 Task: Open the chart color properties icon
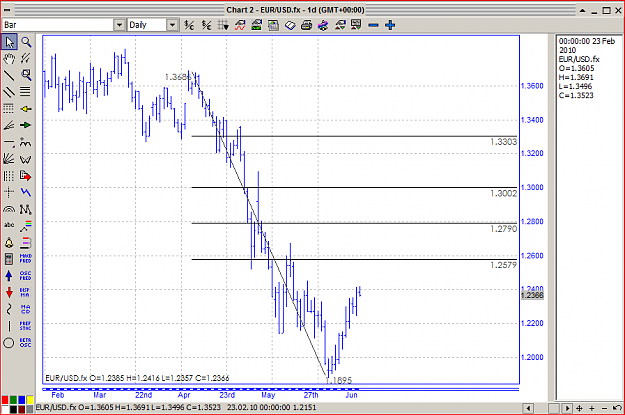[x=273, y=25]
